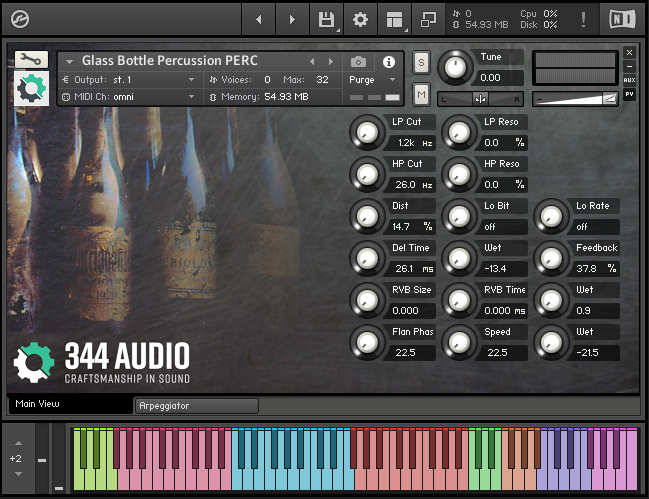This screenshot has height=499, width=649.
Task: Mute the instrument with M button
Action: (x=421, y=95)
